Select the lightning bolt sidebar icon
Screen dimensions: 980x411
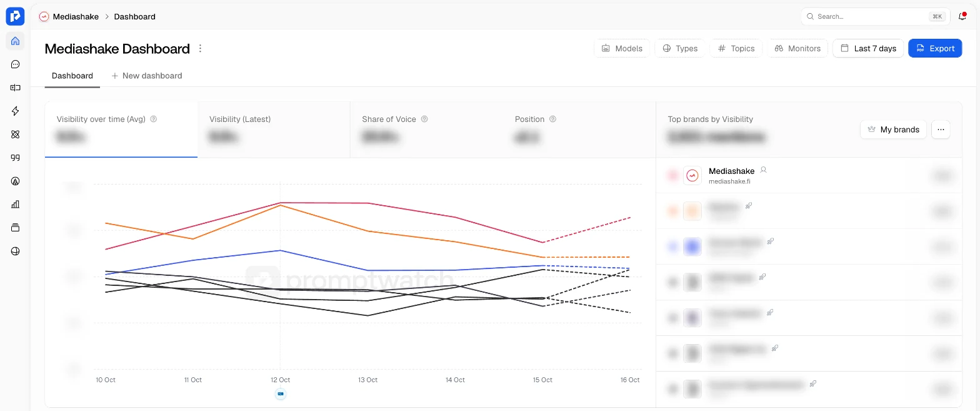[15, 111]
